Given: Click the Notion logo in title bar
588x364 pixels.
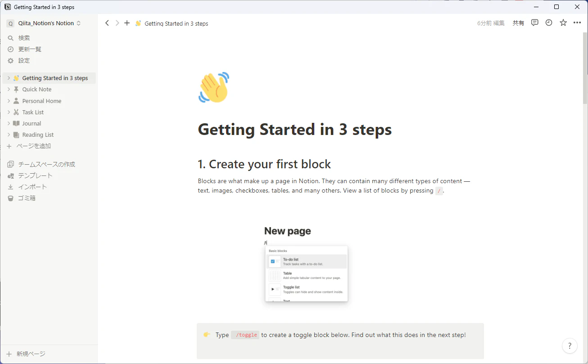Looking at the screenshot, I should click(8, 7).
